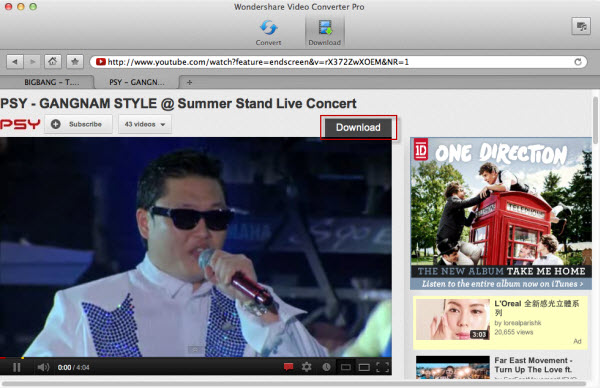This screenshot has width=600, height=388.
Task: Reload the page with the refresh icon
Action: (x=578, y=62)
